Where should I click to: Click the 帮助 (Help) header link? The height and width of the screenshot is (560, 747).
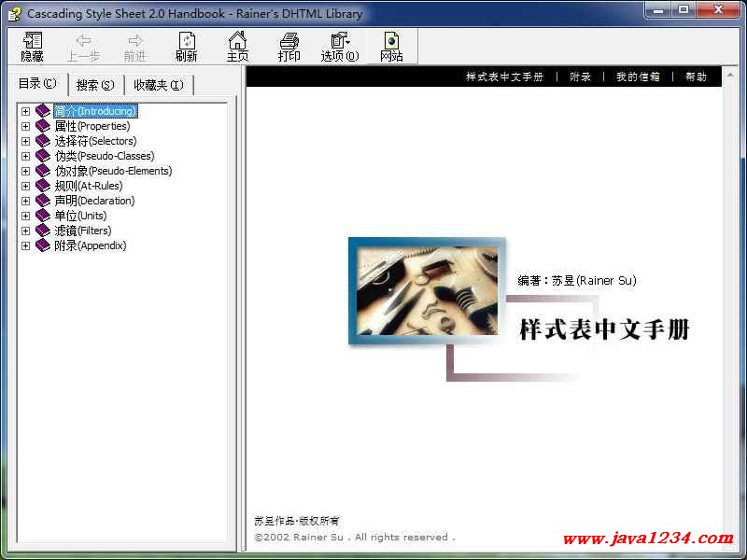(696, 77)
